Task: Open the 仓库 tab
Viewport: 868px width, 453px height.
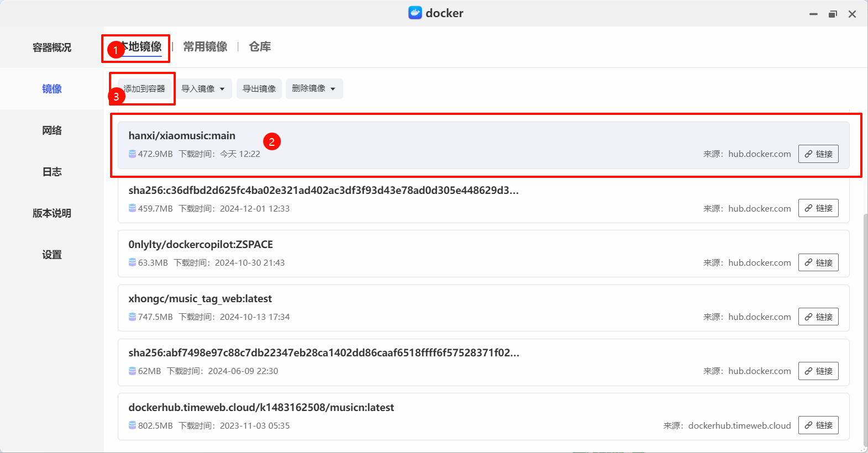Action: (x=260, y=47)
